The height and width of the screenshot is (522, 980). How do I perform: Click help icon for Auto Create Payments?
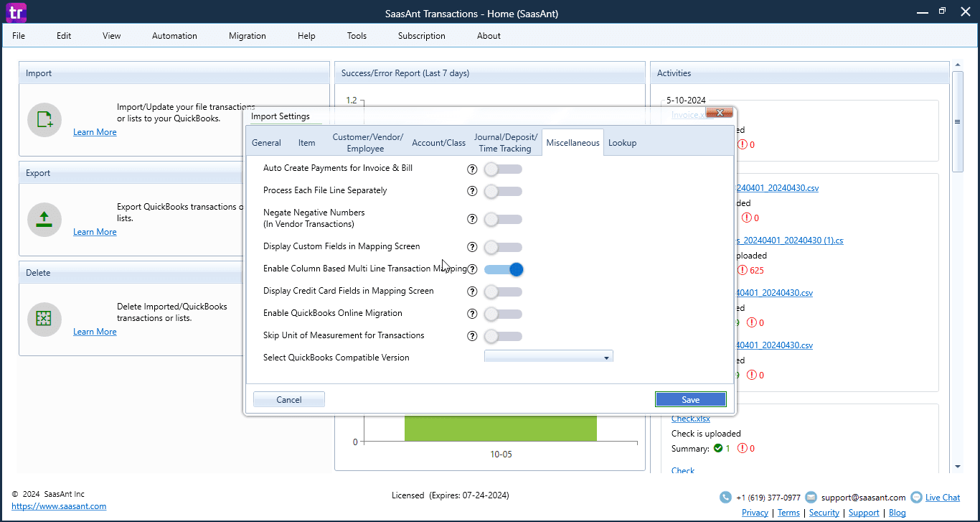[x=472, y=169]
